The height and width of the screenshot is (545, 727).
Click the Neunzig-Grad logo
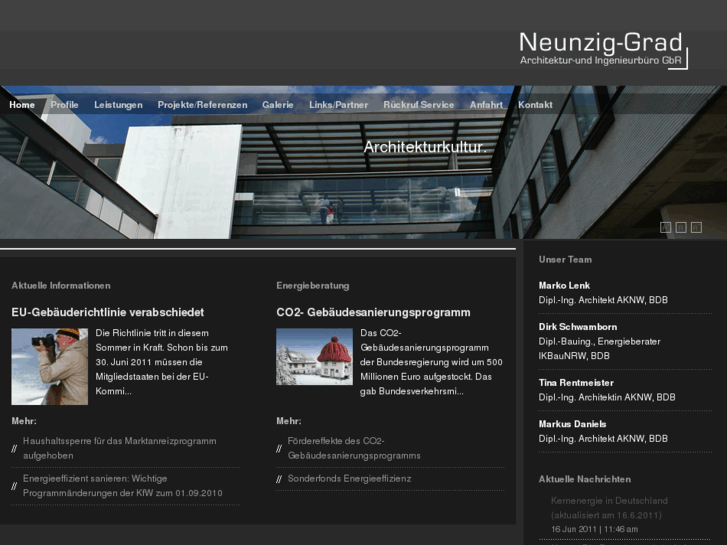[x=603, y=51]
